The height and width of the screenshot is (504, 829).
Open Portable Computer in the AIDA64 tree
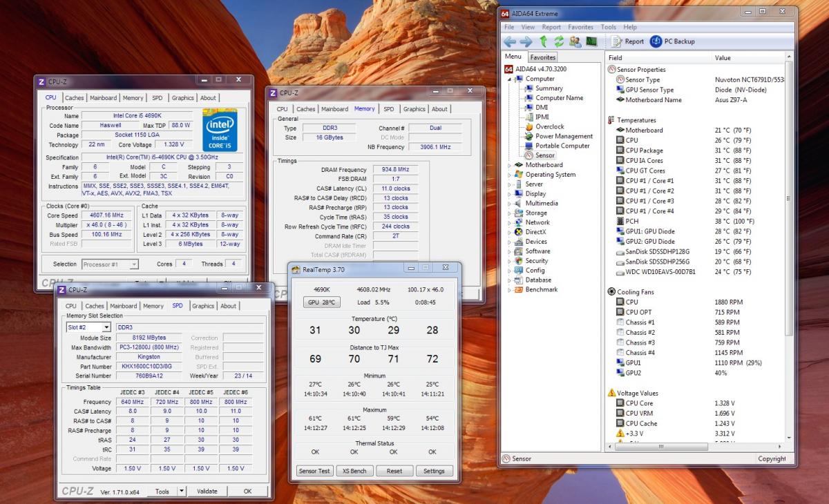557,146
